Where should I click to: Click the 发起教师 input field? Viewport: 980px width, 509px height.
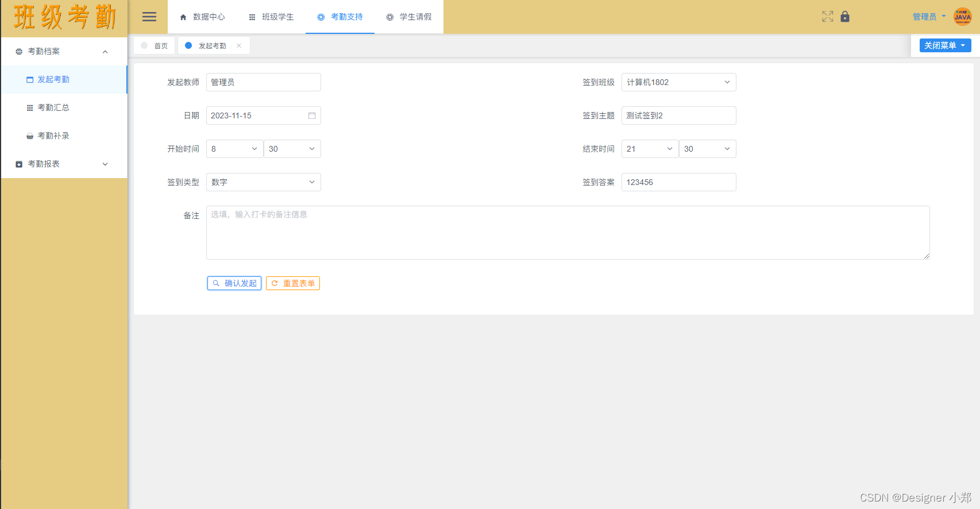263,82
